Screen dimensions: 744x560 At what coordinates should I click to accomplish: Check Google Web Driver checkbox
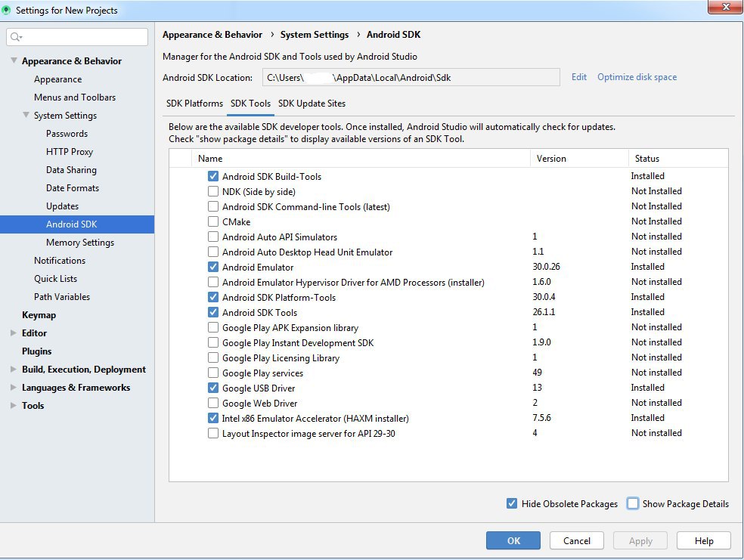tap(213, 403)
